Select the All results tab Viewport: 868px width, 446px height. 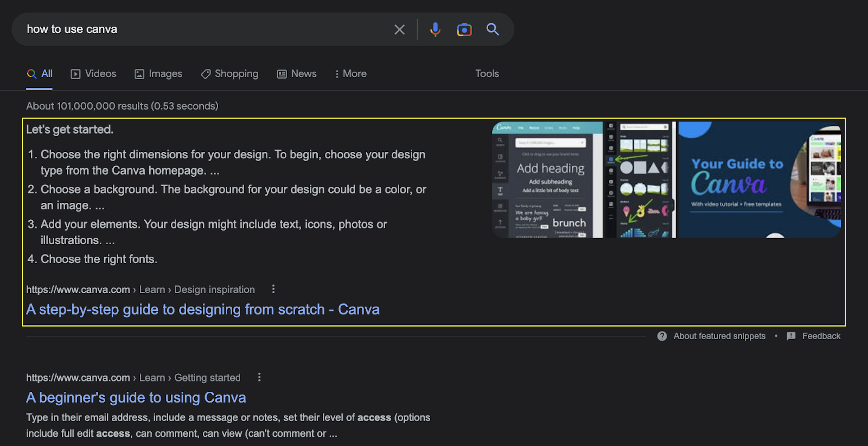40,74
